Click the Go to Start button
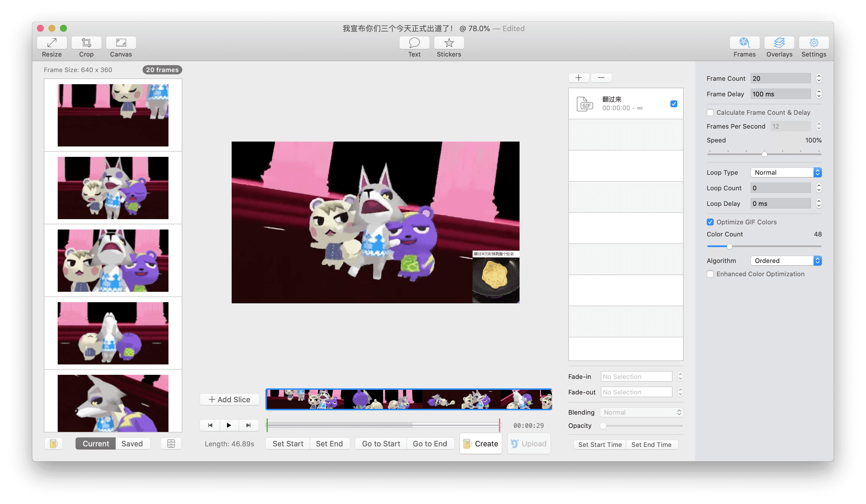This screenshot has width=866, height=504. (380, 443)
